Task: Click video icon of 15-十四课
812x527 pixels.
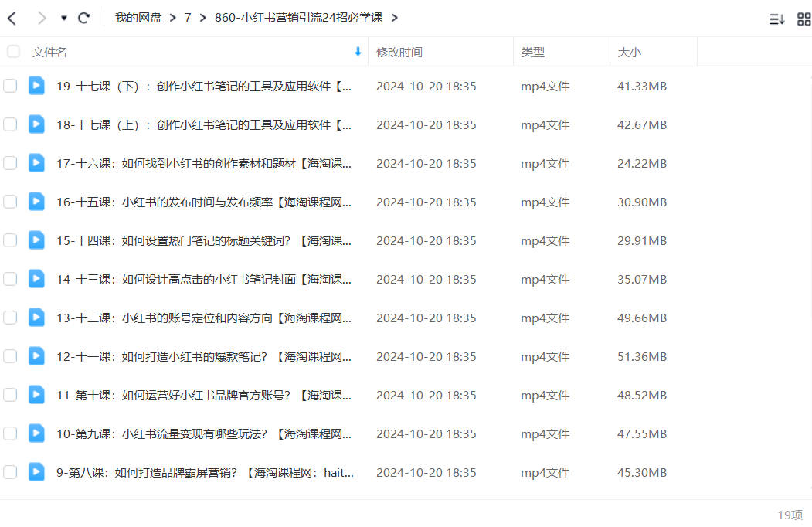Action: pos(36,240)
